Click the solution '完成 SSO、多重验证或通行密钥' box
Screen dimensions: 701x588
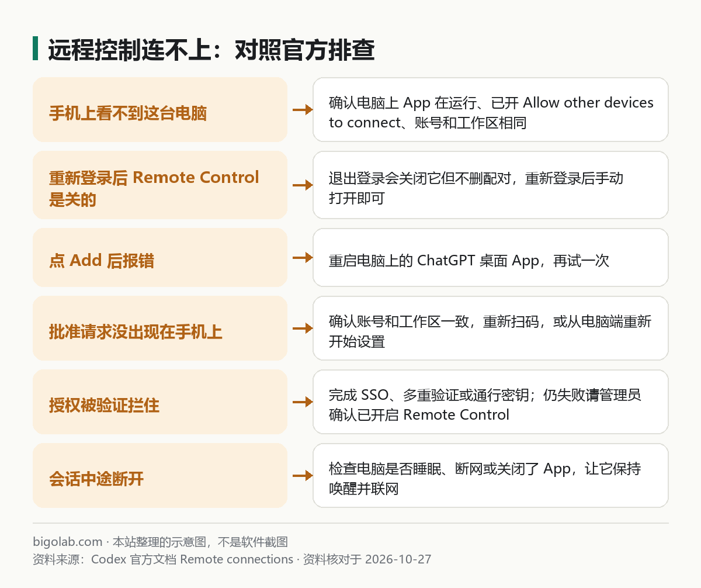click(x=491, y=402)
